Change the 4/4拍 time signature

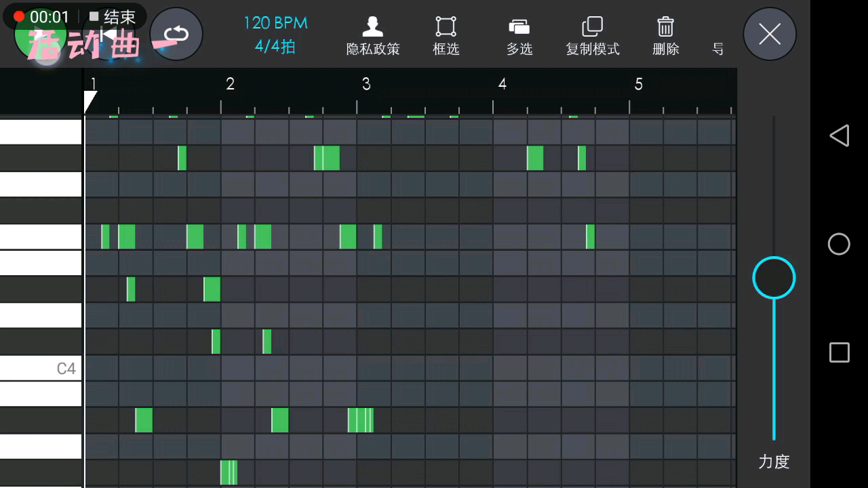275,47
